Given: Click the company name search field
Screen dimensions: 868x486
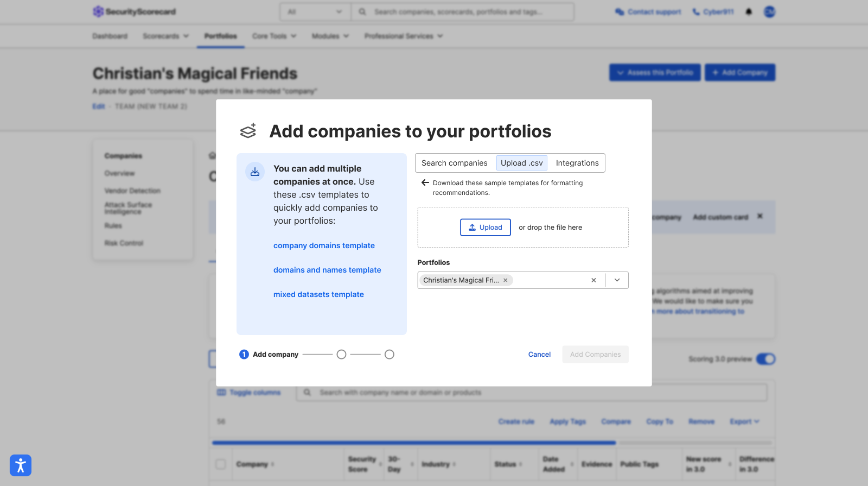Looking at the screenshot, I should pyautogui.click(x=532, y=392).
